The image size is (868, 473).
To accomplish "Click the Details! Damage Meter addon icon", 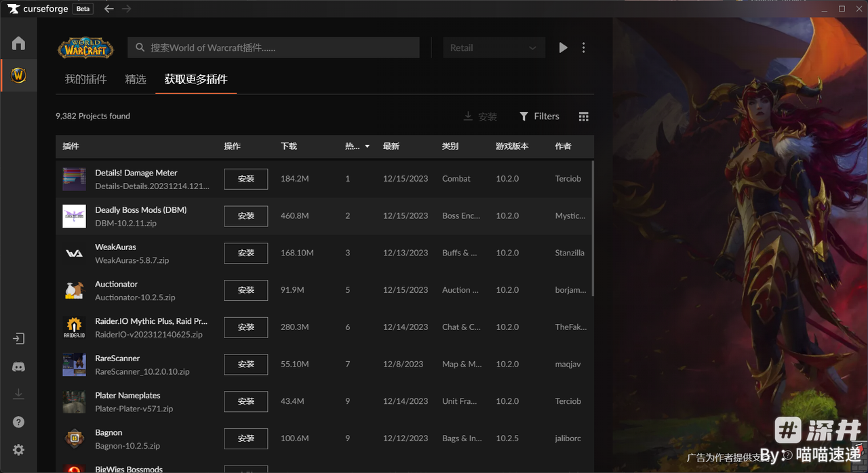I will (x=74, y=179).
